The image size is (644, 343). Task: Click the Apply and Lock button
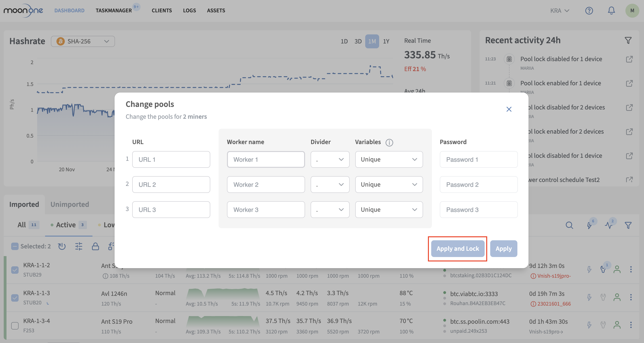(457, 248)
